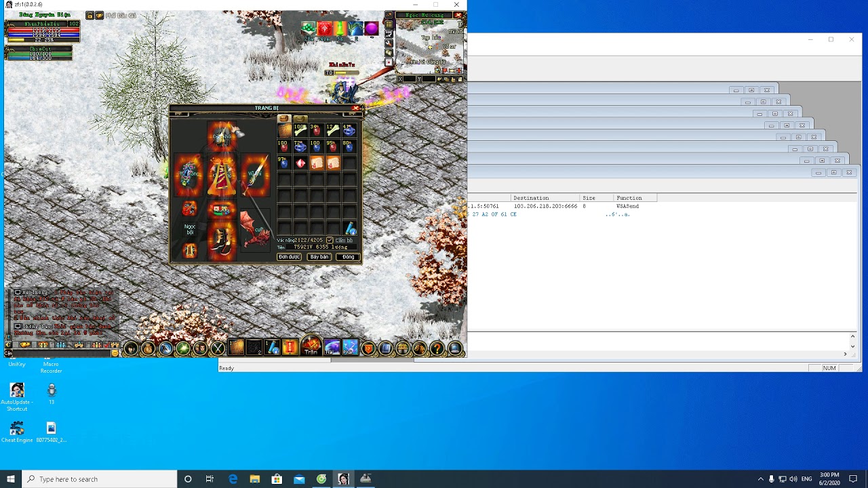868x488 pixels.
Task: Click the horse mount action bar icon
Action: [x=420, y=348]
